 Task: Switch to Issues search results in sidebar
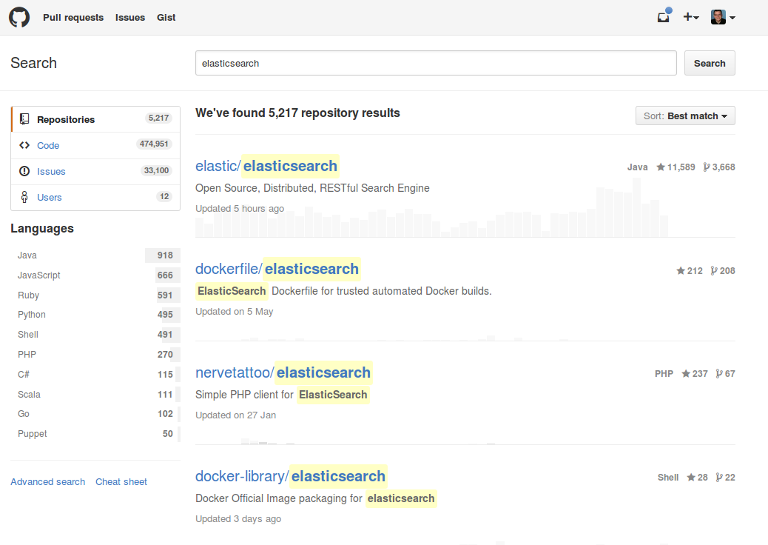[x=96, y=171]
